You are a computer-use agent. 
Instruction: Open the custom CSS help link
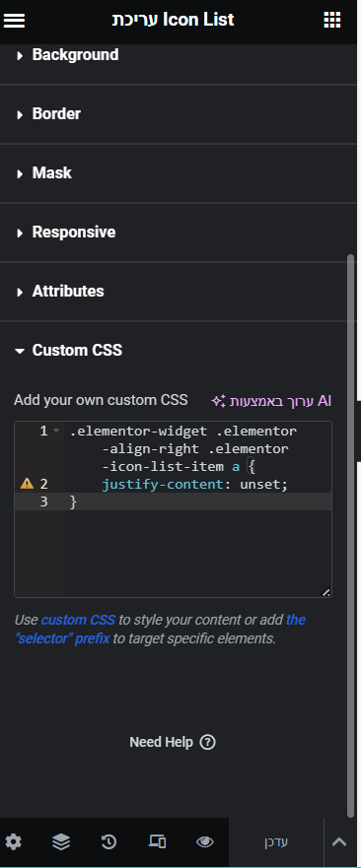(x=78, y=620)
